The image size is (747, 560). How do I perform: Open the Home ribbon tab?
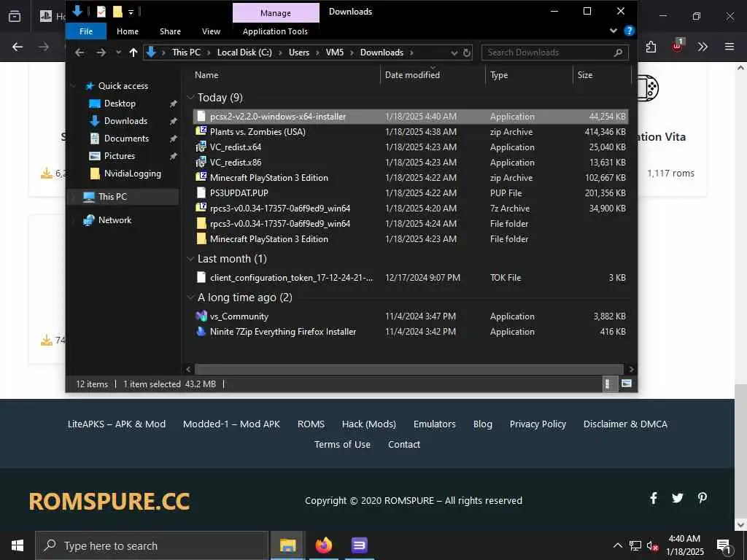coord(128,31)
